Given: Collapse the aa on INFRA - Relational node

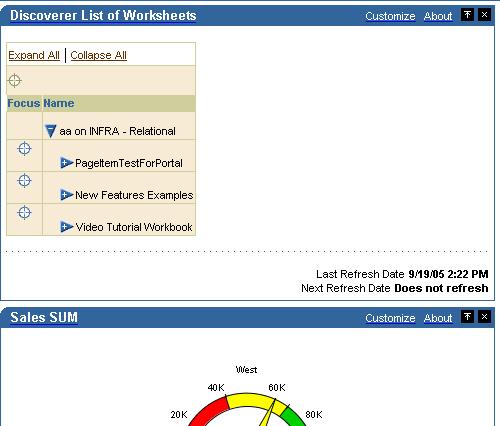Looking at the screenshot, I should coord(50,131).
